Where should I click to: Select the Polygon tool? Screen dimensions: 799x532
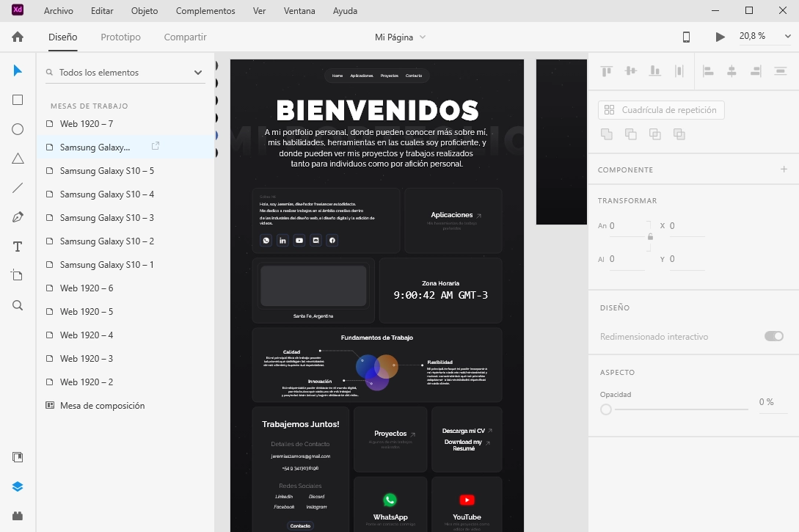click(18, 158)
